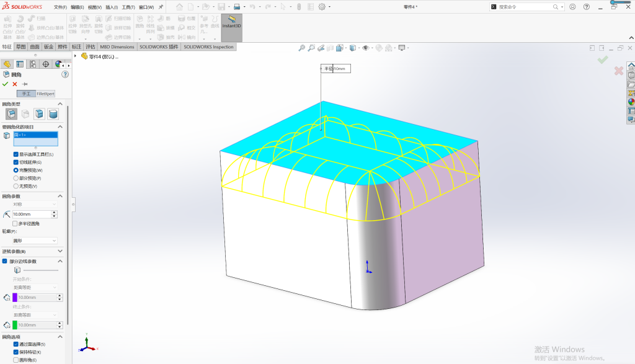635x364 pixels.
Task: Cancel the fillet with the red X
Action: (15, 84)
